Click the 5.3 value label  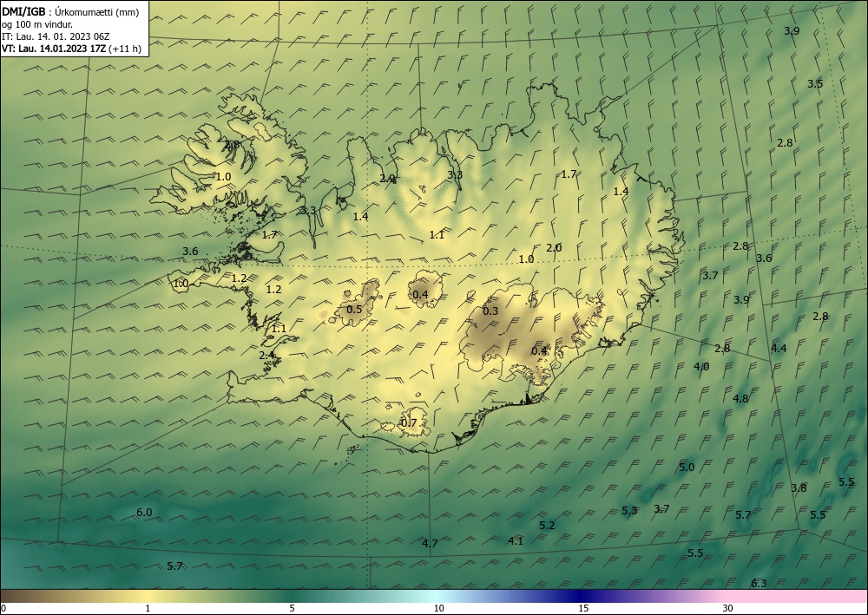coord(629,510)
